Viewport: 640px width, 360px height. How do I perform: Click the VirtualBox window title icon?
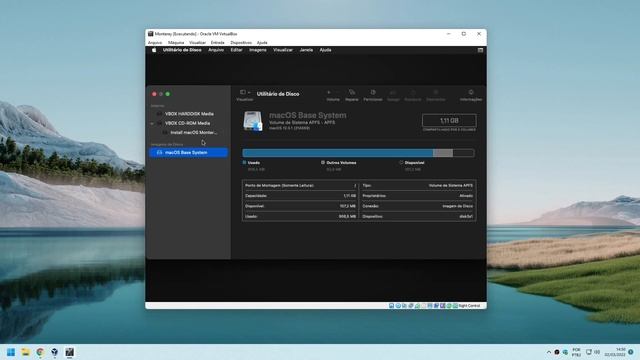151,34
